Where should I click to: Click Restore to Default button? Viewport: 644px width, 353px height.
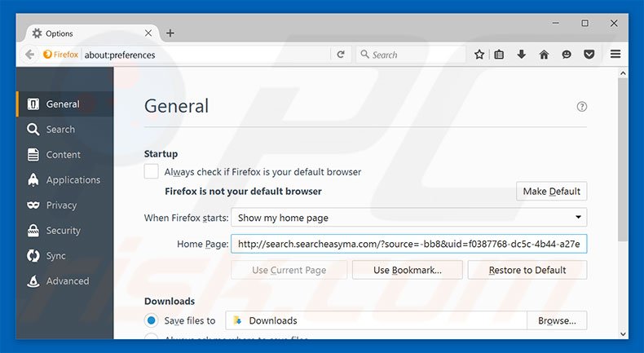tap(527, 270)
